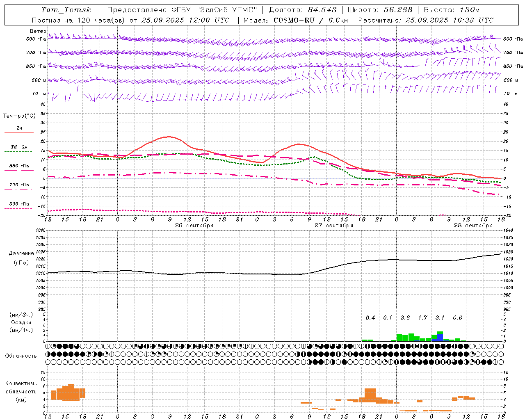525x420 pixels.
Task: Click the '500 гПа' temperature legend entry
Action: click(x=19, y=204)
